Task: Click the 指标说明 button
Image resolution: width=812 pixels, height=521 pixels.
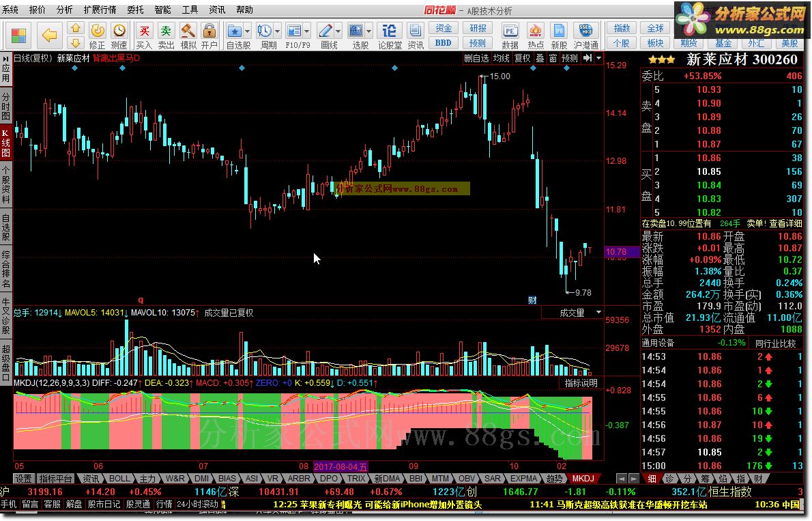Action: [x=581, y=383]
